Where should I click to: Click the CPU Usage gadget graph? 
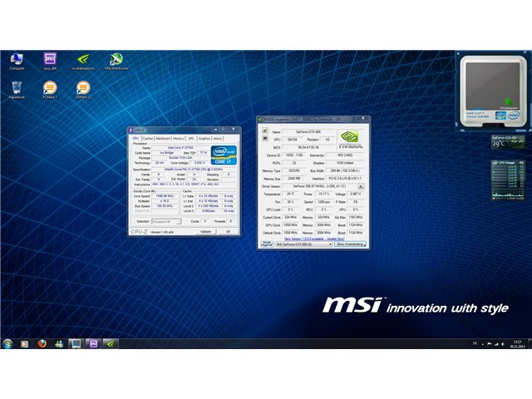[508, 180]
